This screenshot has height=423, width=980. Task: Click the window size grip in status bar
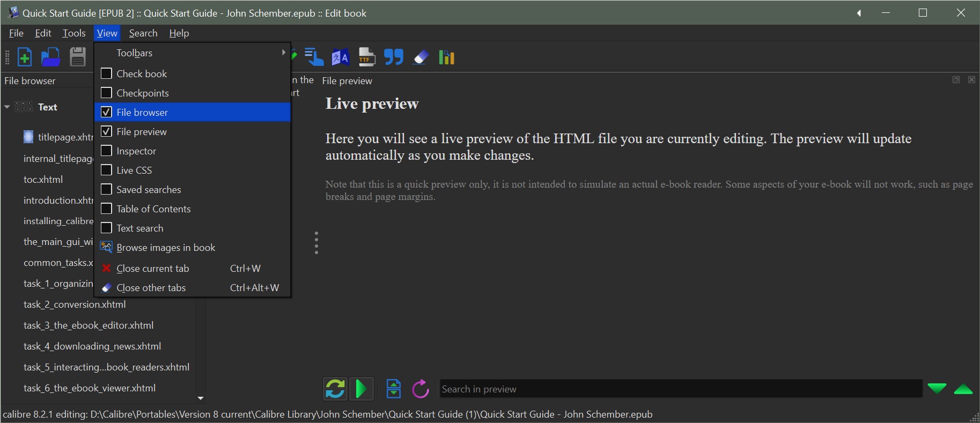click(x=975, y=418)
